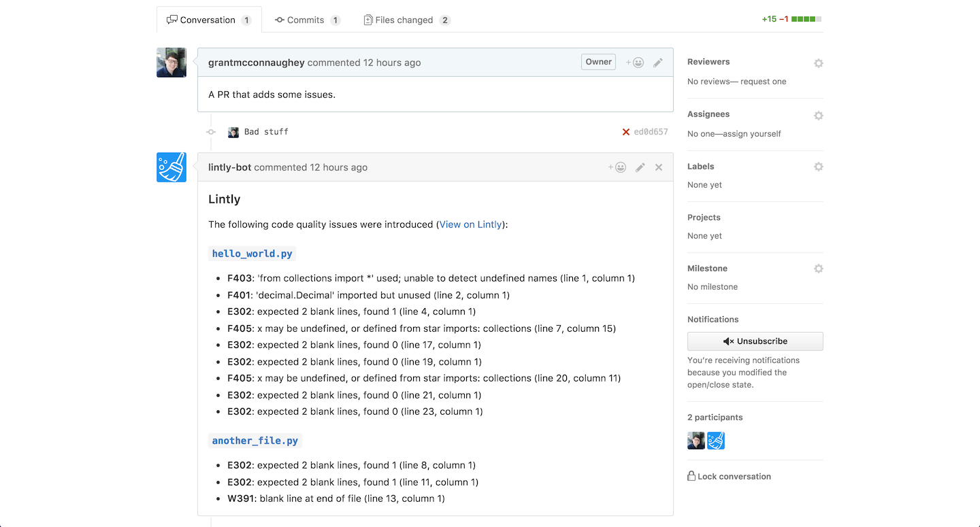Edit grantmcconnaughey's comment with pencil icon
The width and height of the screenshot is (980, 527).
click(658, 63)
